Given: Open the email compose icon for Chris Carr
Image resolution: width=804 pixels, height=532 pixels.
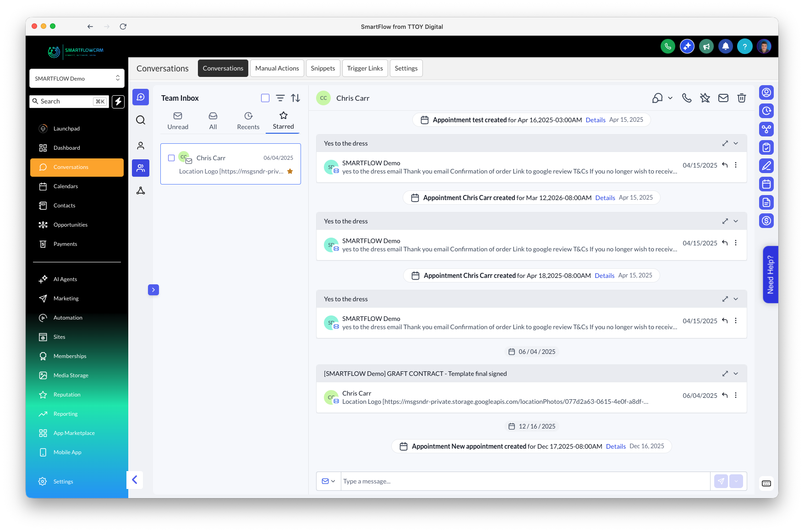Looking at the screenshot, I should pyautogui.click(x=723, y=98).
